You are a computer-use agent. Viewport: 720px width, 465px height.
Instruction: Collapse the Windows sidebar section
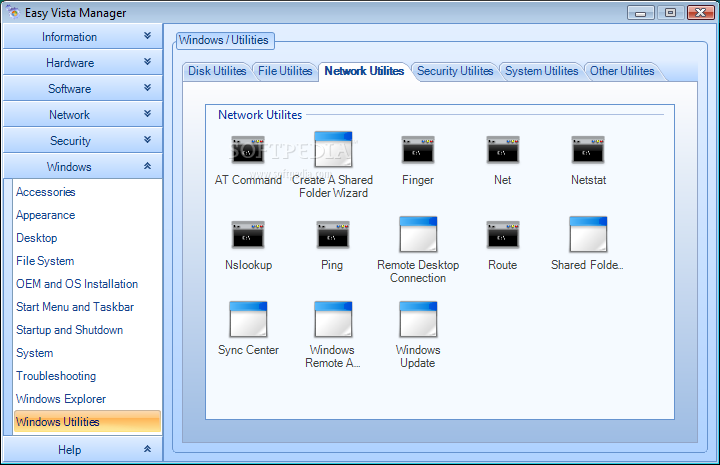pos(83,166)
